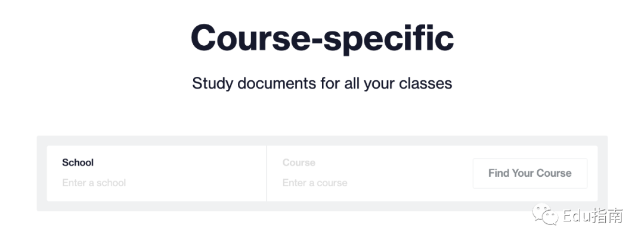Click the Edu指南 watermark text

[x=593, y=215]
